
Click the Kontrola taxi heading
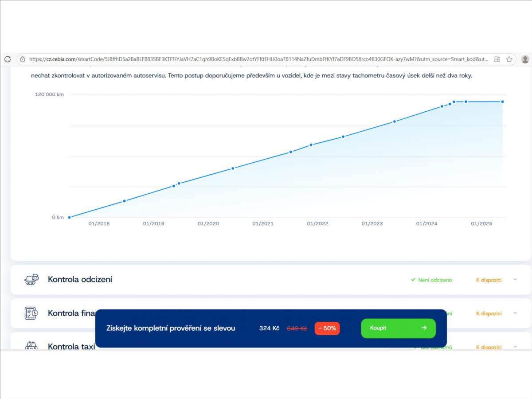(x=71, y=346)
